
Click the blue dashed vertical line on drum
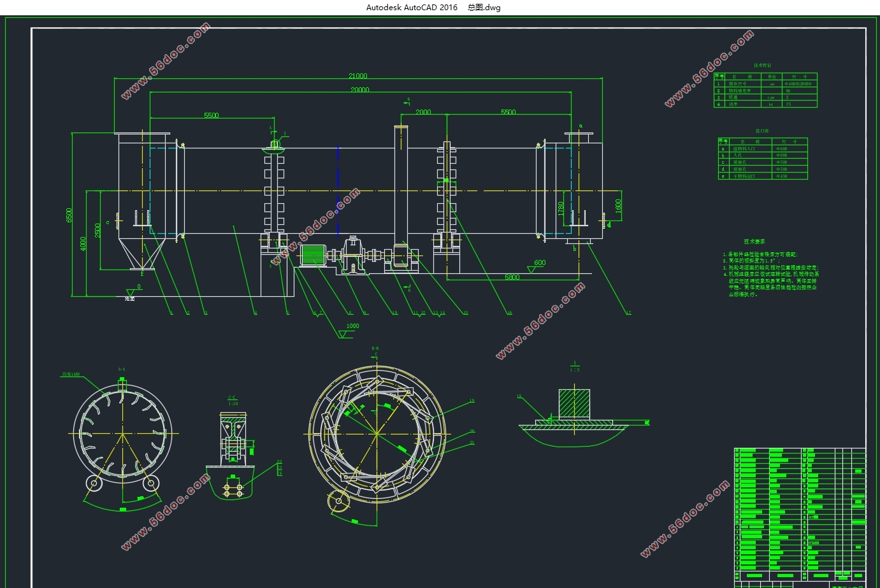[338, 191]
